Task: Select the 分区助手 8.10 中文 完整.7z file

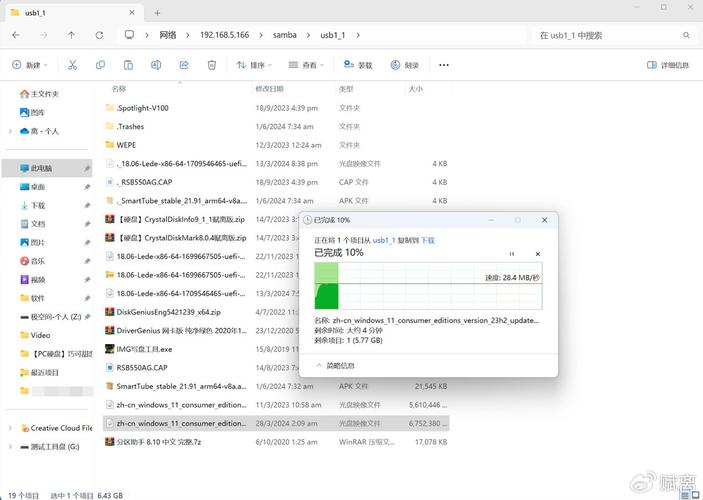Action: [276, 442]
